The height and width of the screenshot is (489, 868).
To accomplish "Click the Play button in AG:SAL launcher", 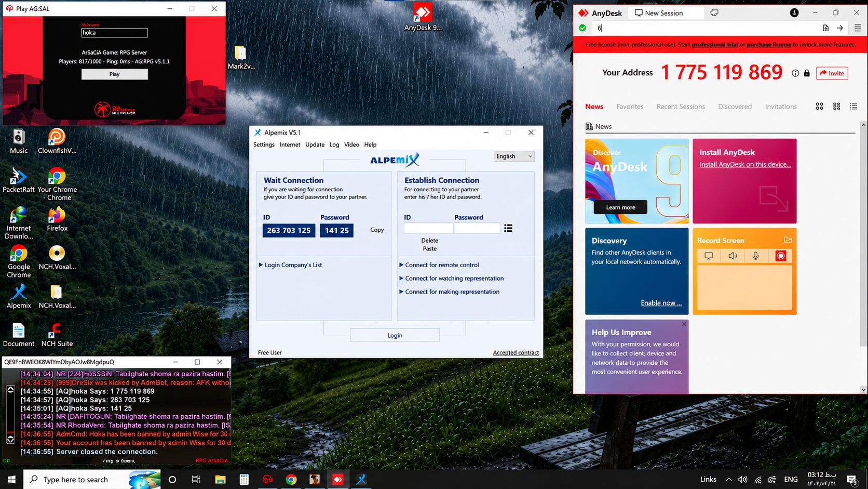I will tap(115, 74).
